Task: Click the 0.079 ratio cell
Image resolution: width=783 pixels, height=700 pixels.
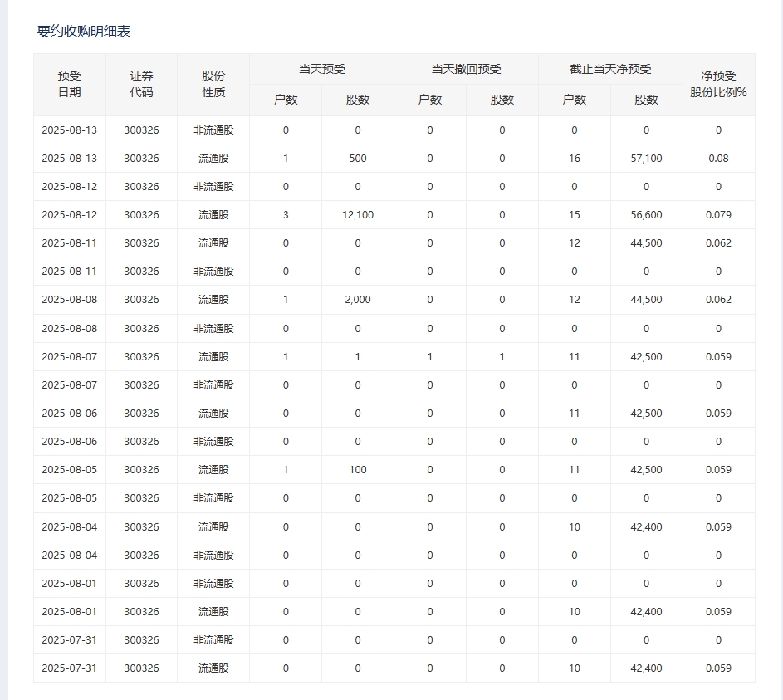Action: coord(718,215)
